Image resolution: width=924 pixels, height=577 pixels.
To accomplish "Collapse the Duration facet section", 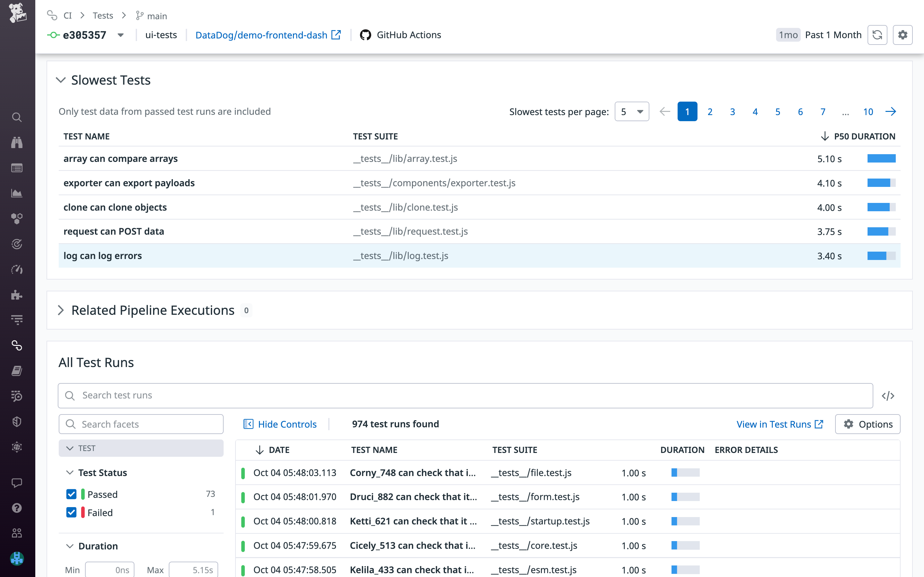I will point(70,546).
